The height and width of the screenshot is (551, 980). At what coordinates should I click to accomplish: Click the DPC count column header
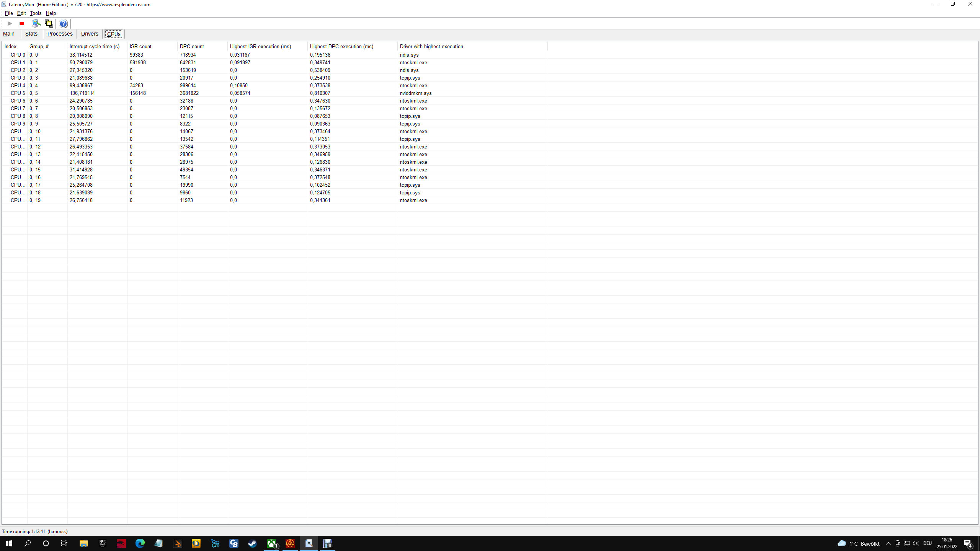point(192,46)
